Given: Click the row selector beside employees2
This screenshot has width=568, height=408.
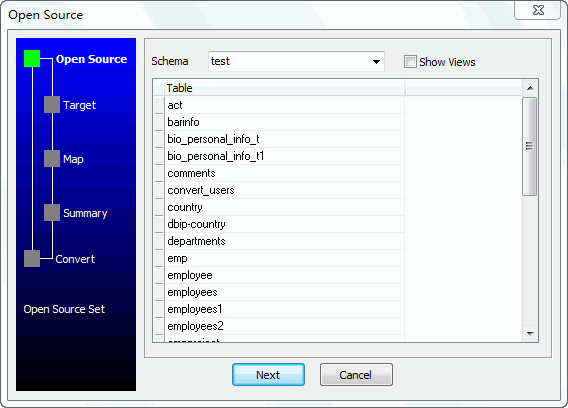Looking at the screenshot, I should (x=159, y=326).
